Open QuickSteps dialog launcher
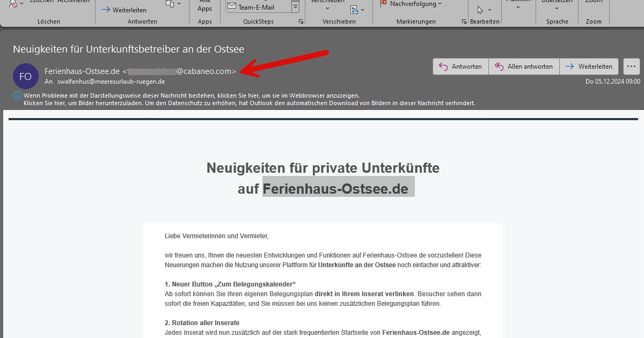The width and height of the screenshot is (644, 338). pos(301,21)
